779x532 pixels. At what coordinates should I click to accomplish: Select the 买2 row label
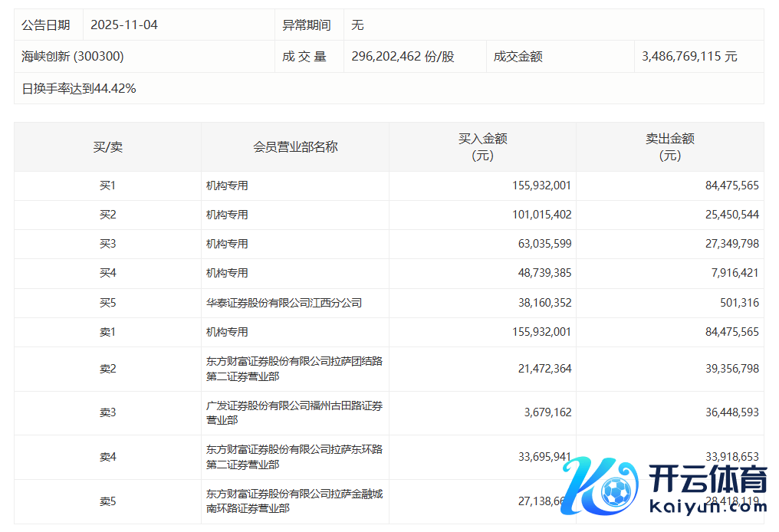107,215
